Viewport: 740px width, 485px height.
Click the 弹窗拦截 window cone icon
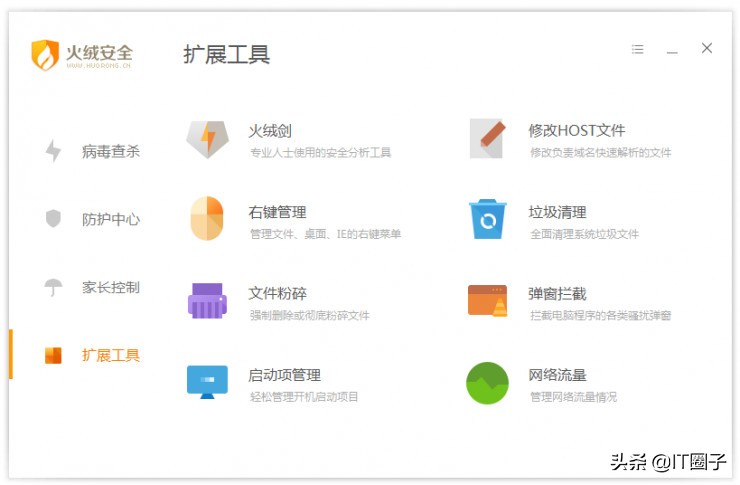[488, 301]
